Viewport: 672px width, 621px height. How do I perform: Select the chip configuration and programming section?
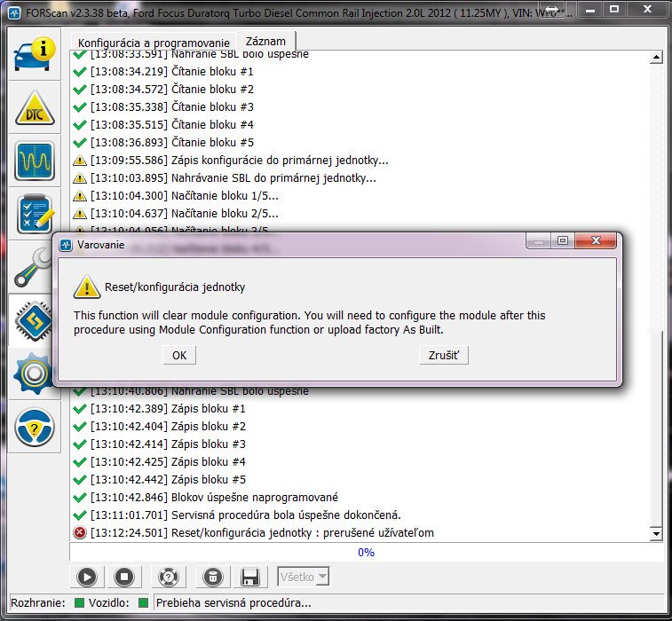[x=35, y=318]
